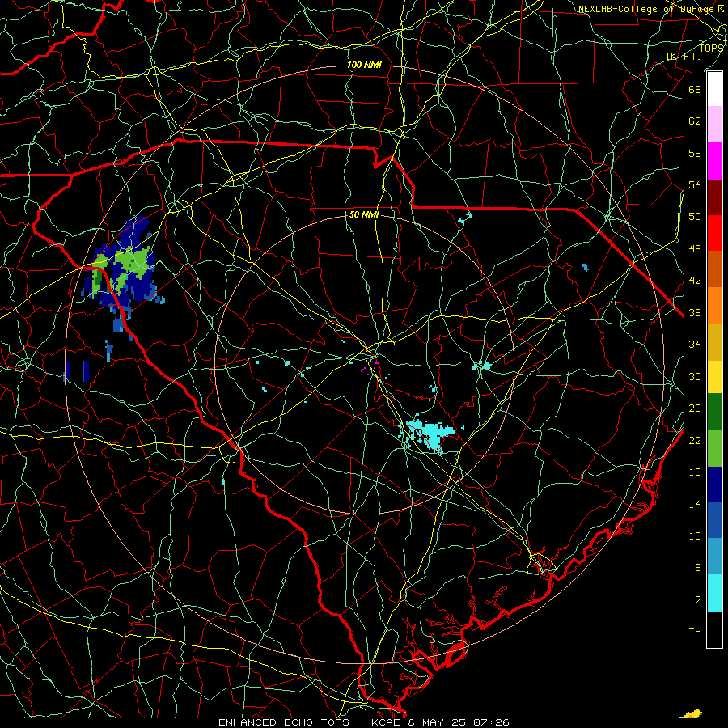
Task: Click the "34" legend value
Action: click(695, 345)
